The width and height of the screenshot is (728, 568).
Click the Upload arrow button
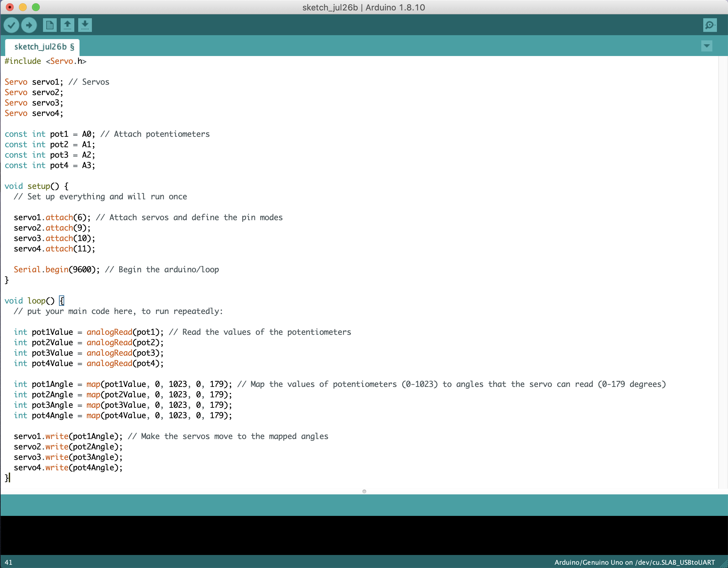pyautogui.click(x=29, y=25)
